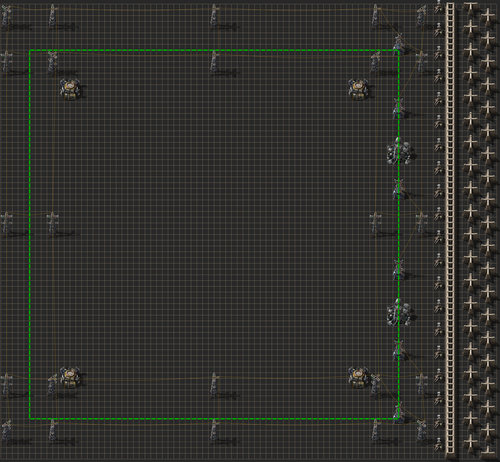Click the second-row pole at the far left edge
Viewport: 500px width, 462px height.
click(6, 62)
